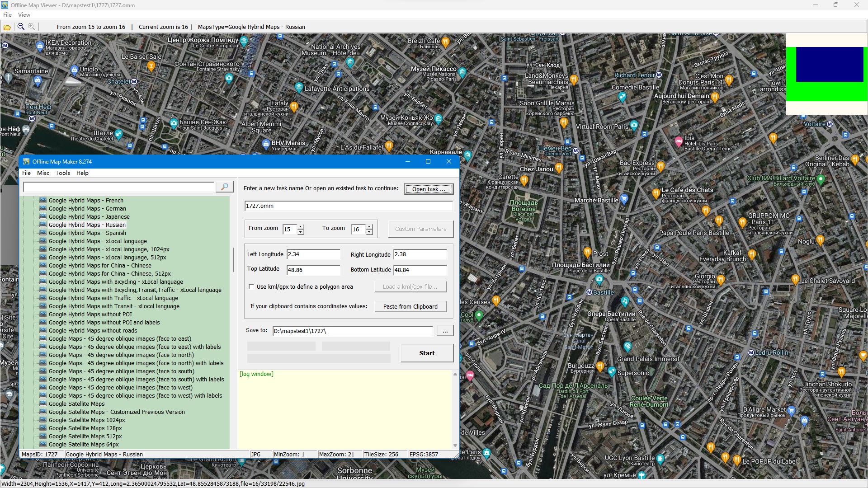Select Satellite Maps - Customized Previous Version

(117, 412)
